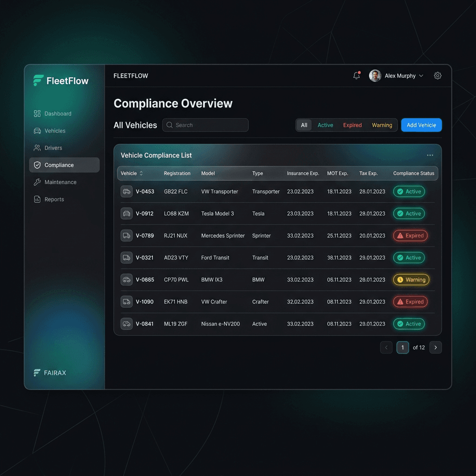Click the car icon for V-0865

point(126,279)
